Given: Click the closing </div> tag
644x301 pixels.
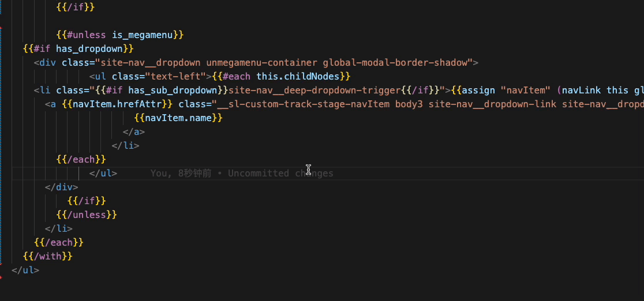Looking at the screenshot, I should pyautogui.click(x=62, y=187).
